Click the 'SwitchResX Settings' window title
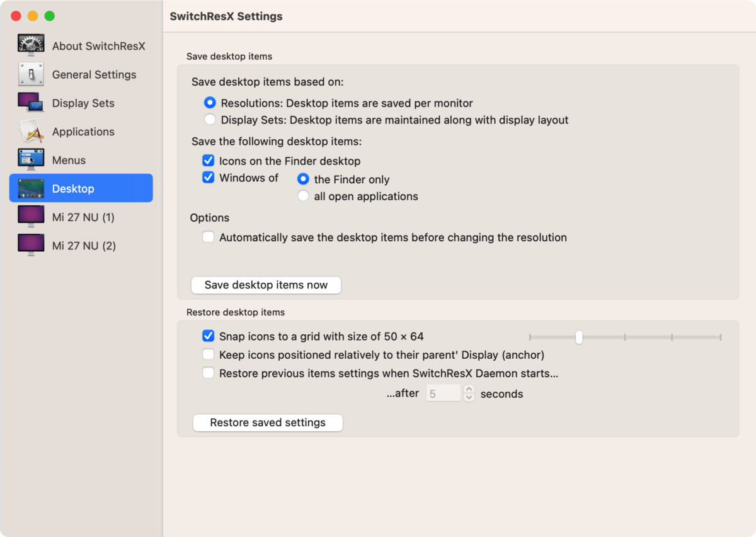This screenshot has width=756, height=537. tap(226, 16)
